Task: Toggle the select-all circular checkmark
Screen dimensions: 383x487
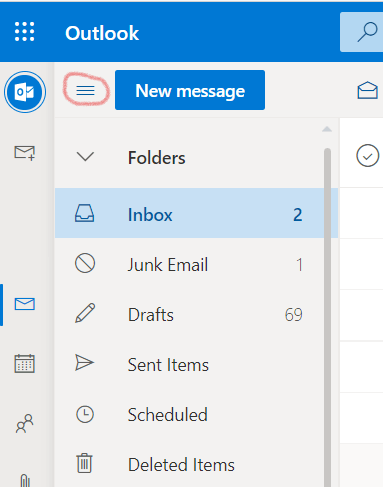Action: pyautogui.click(x=368, y=156)
